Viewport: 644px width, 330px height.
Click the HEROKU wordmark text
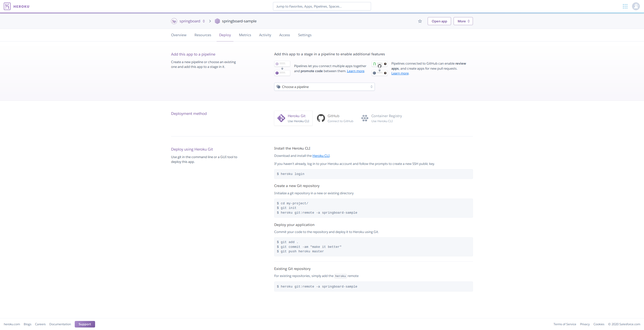coord(21,7)
